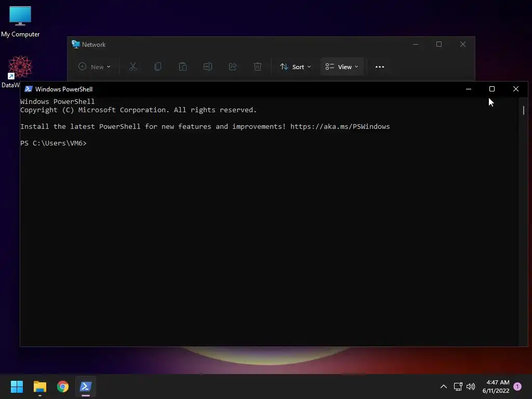The image size is (532, 399).
Task: Maximize the Network window
Action: [x=439, y=45]
